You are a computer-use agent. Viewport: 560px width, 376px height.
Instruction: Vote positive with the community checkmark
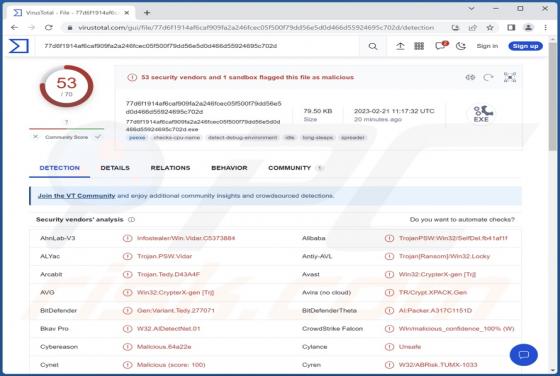98,137
